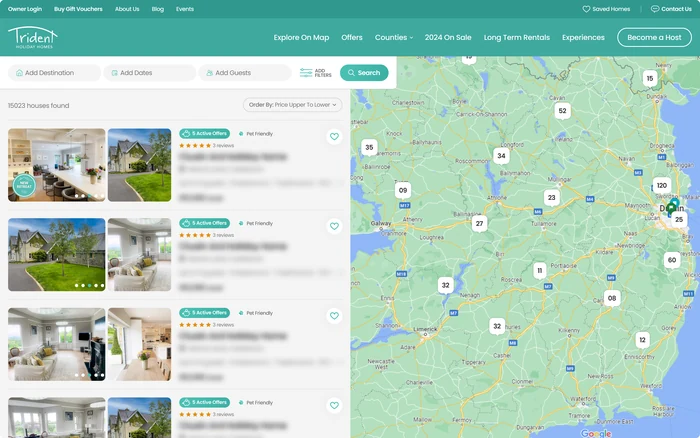Open the Offers menu item

pos(352,38)
